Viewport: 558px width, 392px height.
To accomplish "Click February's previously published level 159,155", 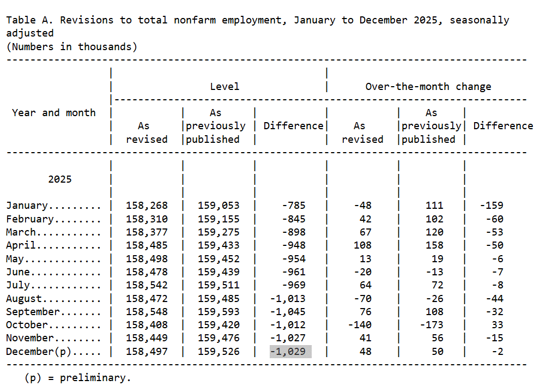I will pyautogui.click(x=219, y=219).
